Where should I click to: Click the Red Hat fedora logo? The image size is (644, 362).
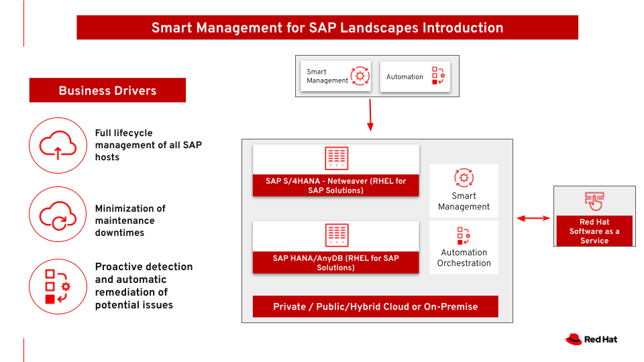pos(574,339)
